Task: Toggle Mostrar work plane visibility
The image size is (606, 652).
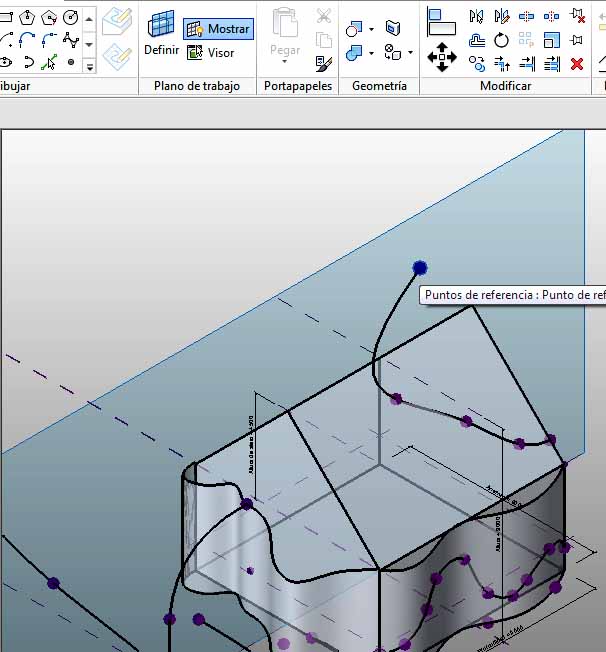Action: click(218, 29)
